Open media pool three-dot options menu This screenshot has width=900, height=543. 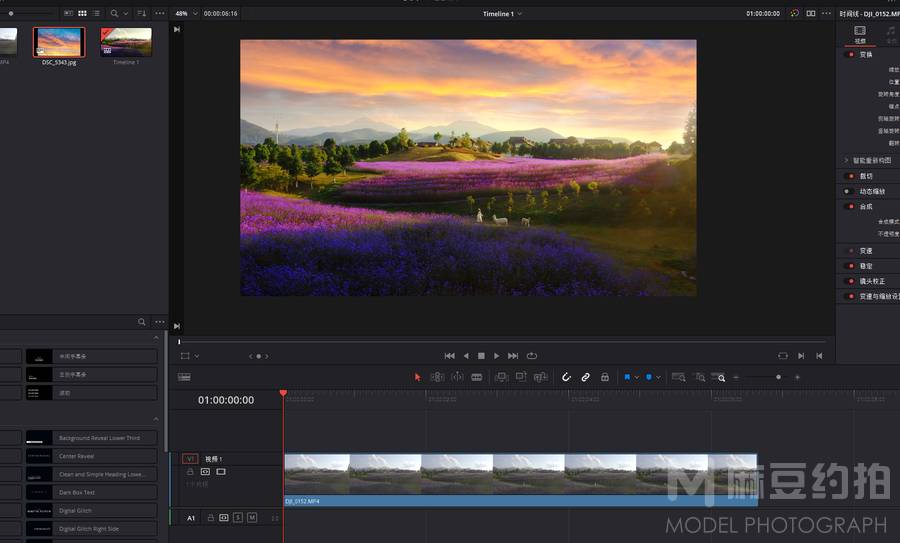point(160,13)
